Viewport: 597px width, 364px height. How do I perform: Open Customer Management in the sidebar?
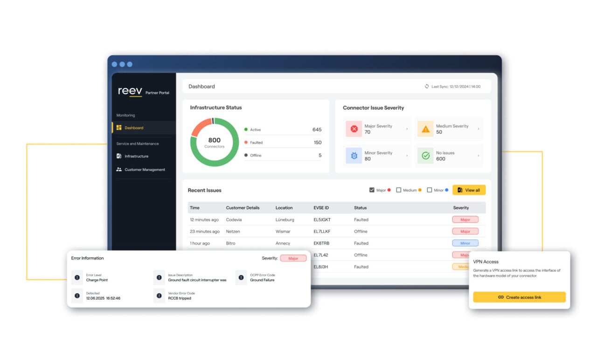(x=145, y=170)
